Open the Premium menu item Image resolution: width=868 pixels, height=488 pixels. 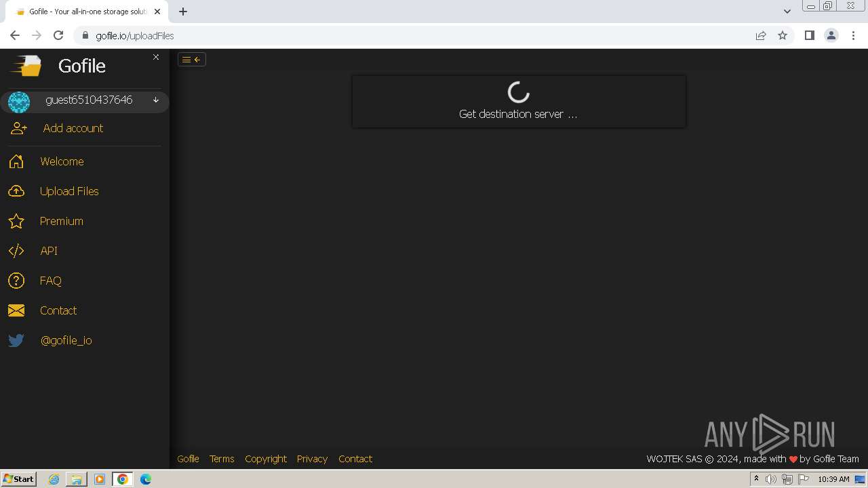point(62,221)
